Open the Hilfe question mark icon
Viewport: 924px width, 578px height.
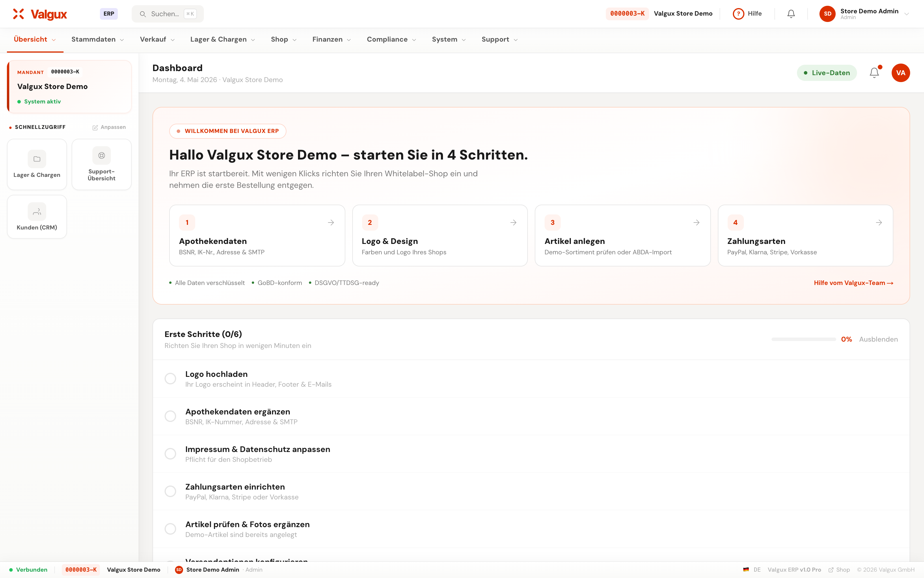[738, 14]
